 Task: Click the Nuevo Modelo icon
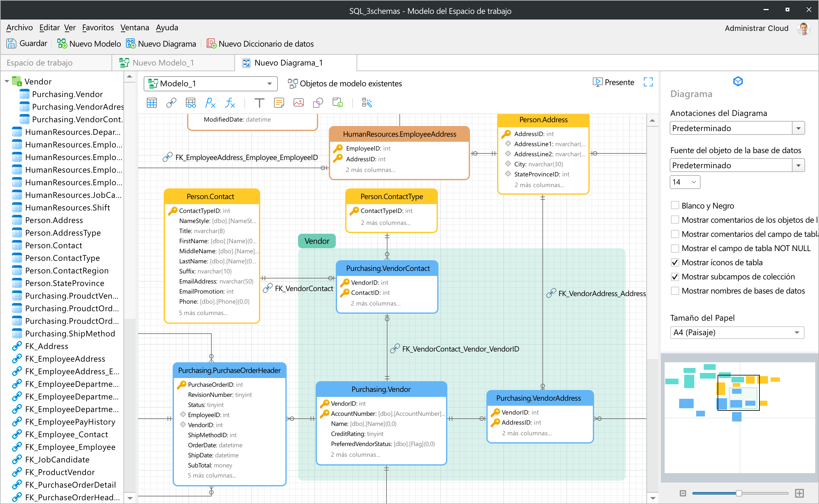point(62,43)
